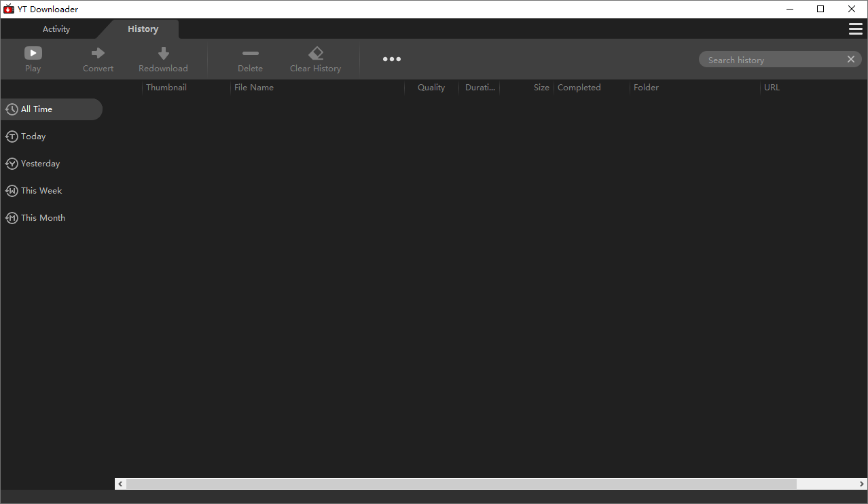Open the three-dots more options

(x=391, y=59)
